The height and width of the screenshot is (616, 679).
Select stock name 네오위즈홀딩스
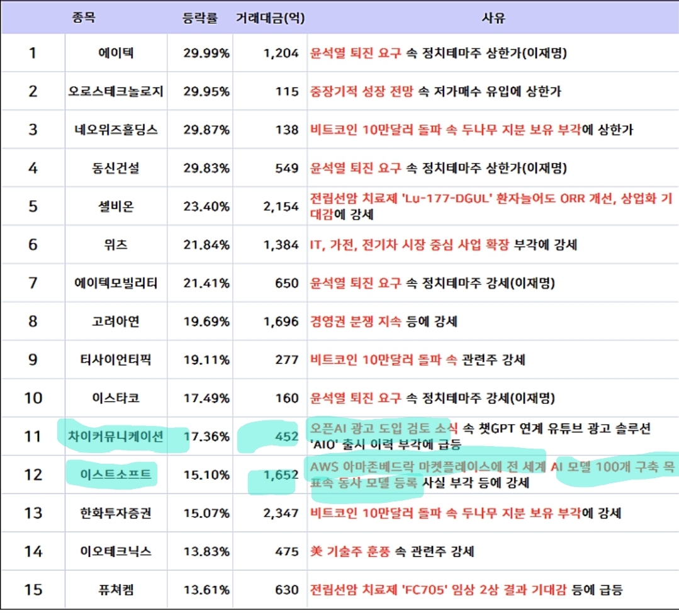[116, 130]
